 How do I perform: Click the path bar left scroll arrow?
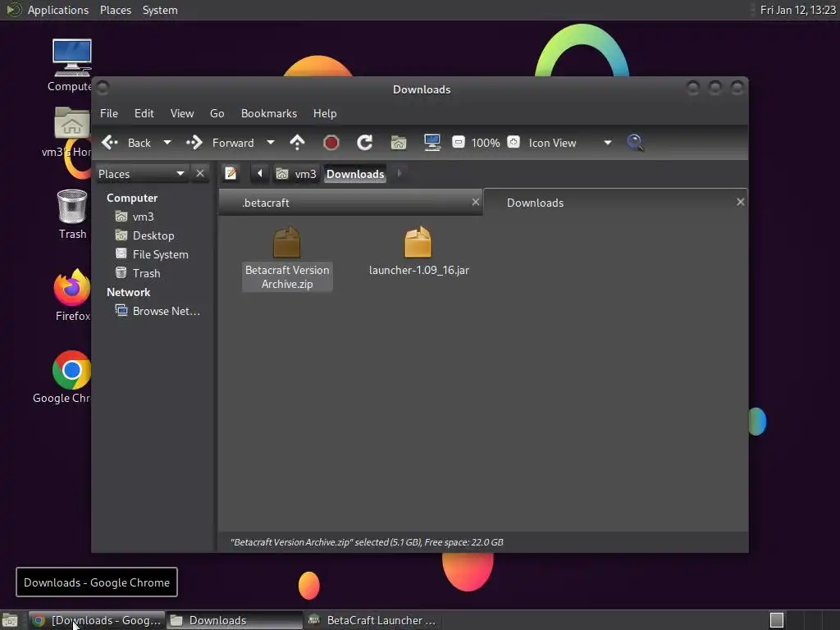[x=260, y=174]
